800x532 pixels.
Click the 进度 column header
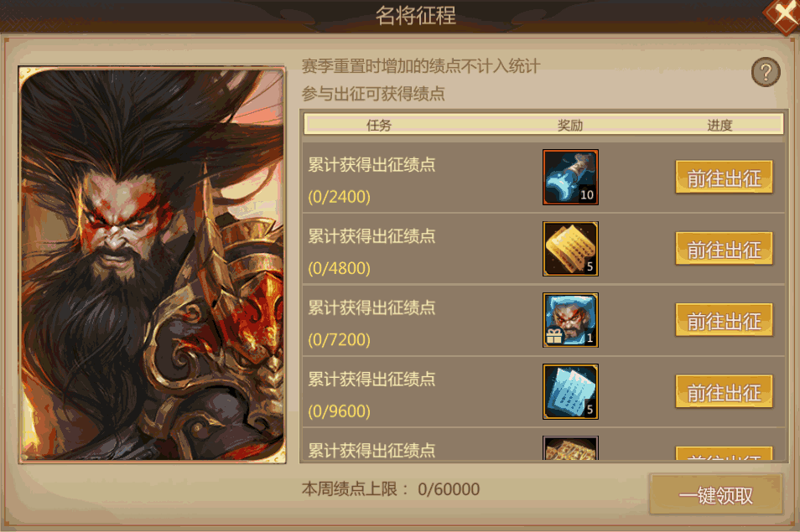(719, 126)
